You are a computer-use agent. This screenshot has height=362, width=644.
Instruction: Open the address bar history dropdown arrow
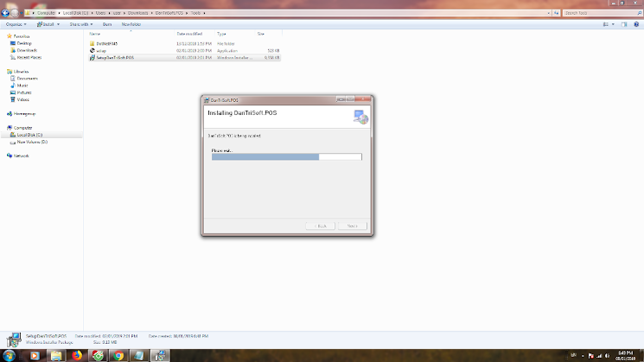549,13
